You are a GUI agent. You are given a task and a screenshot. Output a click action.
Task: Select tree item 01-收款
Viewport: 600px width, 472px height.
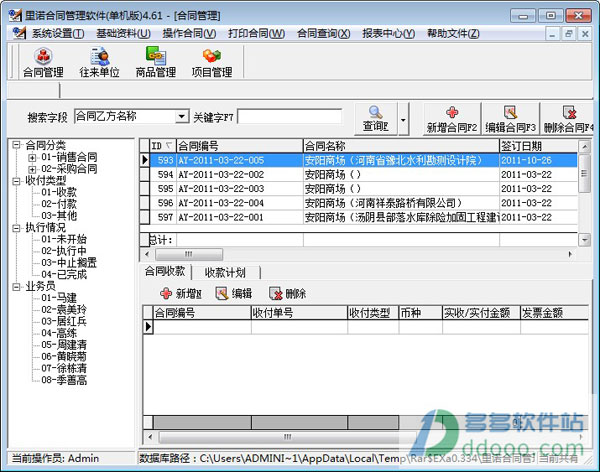click(59, 192)
